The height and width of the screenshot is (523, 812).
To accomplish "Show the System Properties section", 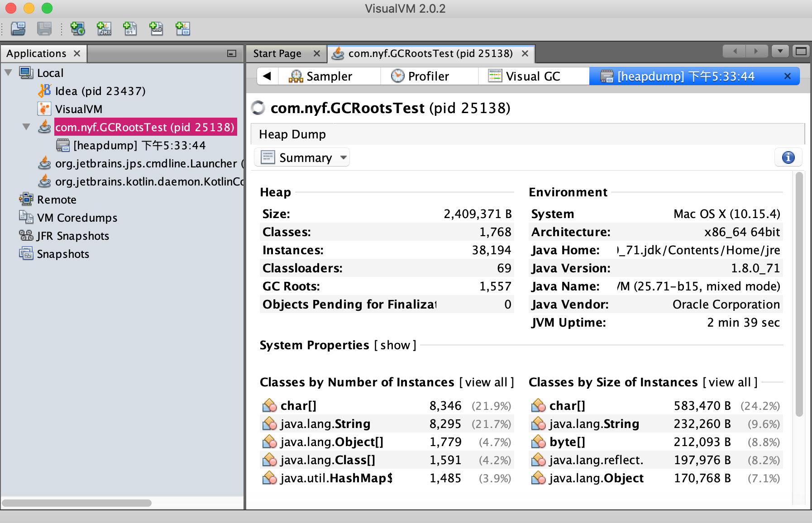I will tap(395, 345).
